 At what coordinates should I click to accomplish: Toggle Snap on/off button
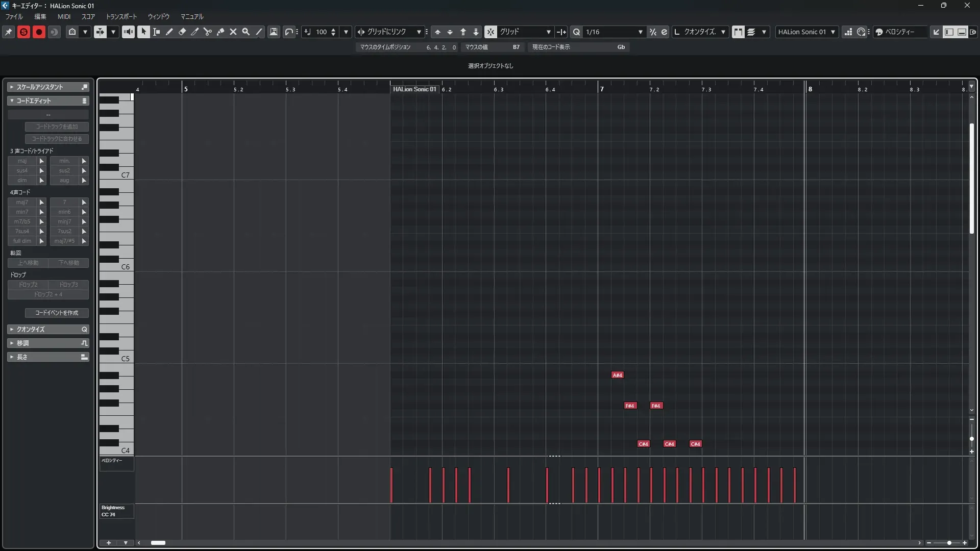(x=490, y=32)
